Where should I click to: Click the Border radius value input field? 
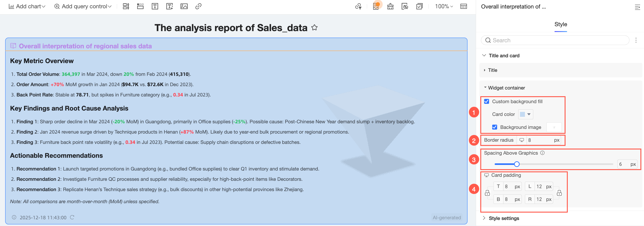click(540, 140)
